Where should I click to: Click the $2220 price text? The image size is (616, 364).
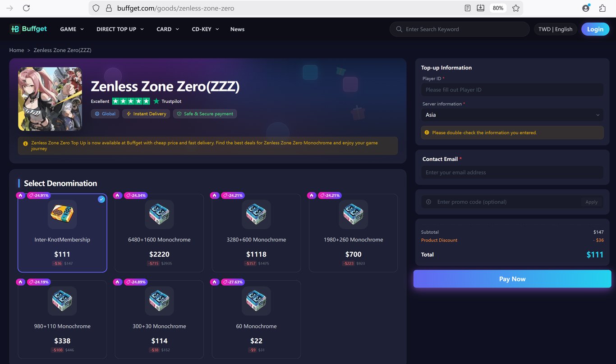click(x=159, y=254)
